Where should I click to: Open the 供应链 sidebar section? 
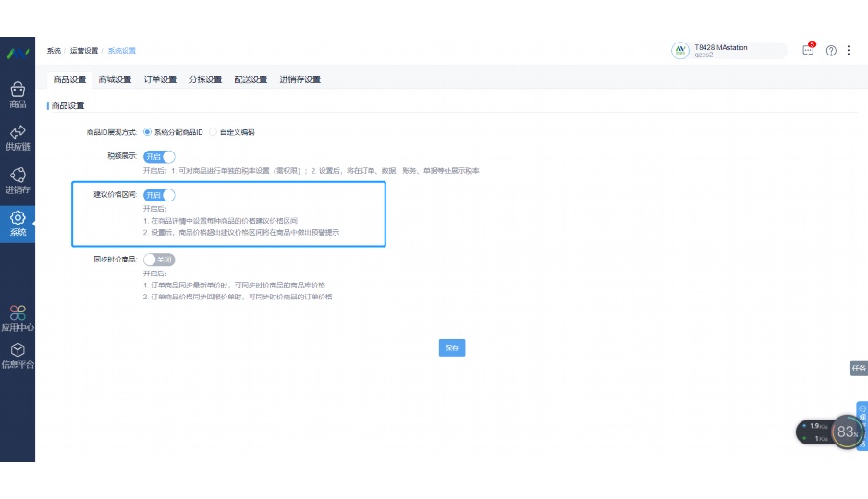pos(18,137)
